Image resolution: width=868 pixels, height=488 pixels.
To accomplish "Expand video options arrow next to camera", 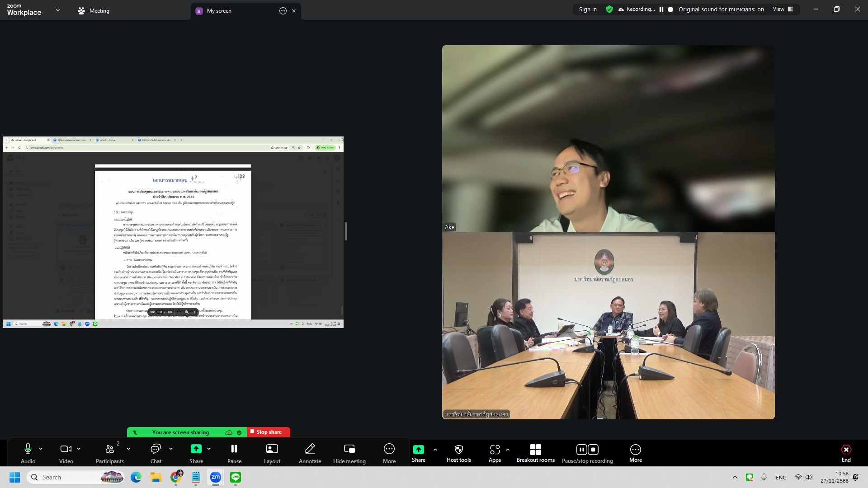I will [79, 449].
